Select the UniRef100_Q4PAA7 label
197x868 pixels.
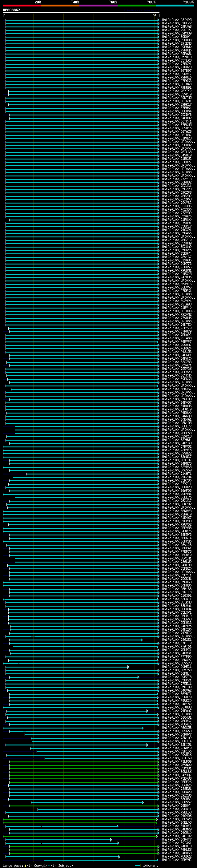(177, 711)
